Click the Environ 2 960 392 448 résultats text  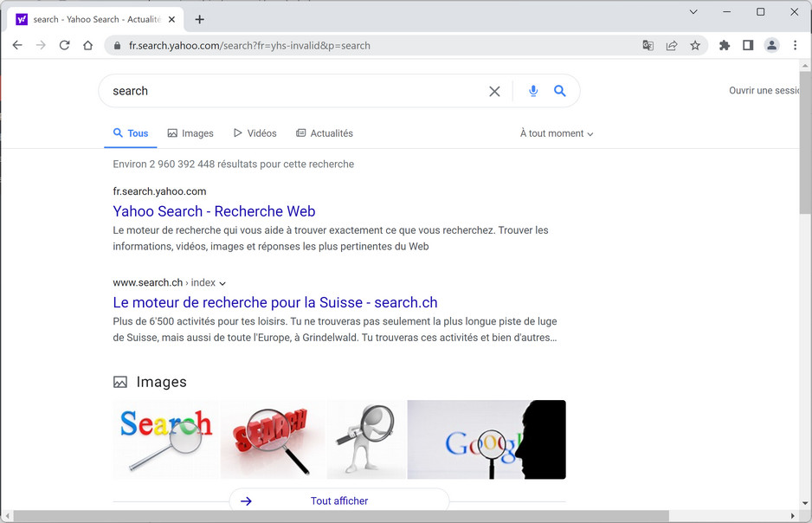(234, 165)
